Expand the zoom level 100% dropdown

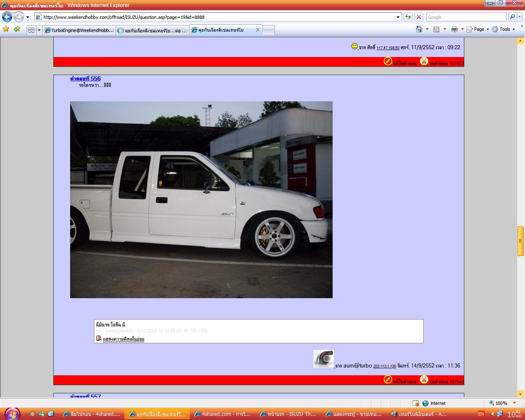pos(514,403)
